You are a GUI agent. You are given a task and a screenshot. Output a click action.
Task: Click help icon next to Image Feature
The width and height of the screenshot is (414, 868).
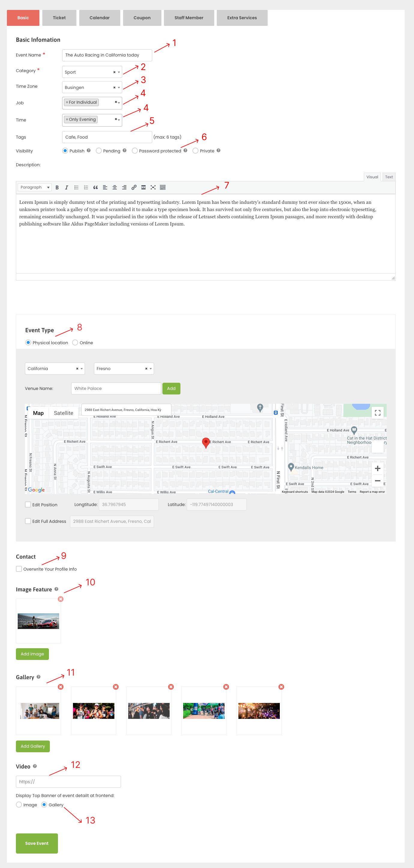point(56,589)
